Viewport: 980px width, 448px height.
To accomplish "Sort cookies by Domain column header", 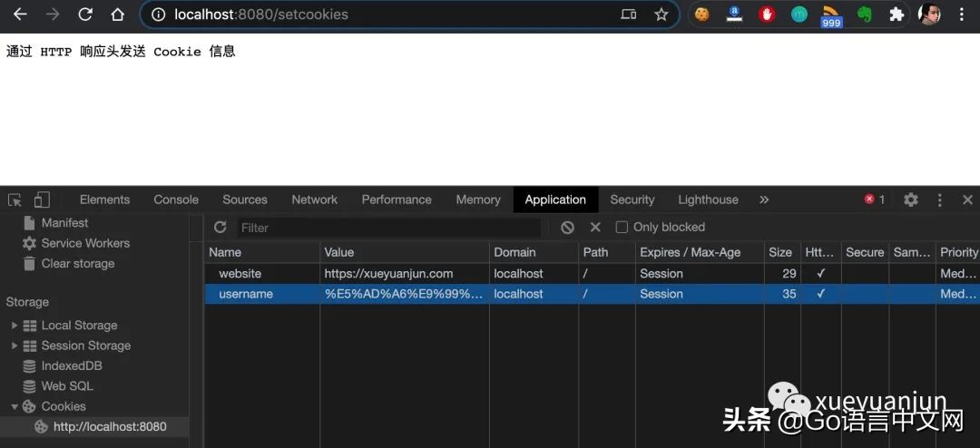I will click(x=534, y=252).
